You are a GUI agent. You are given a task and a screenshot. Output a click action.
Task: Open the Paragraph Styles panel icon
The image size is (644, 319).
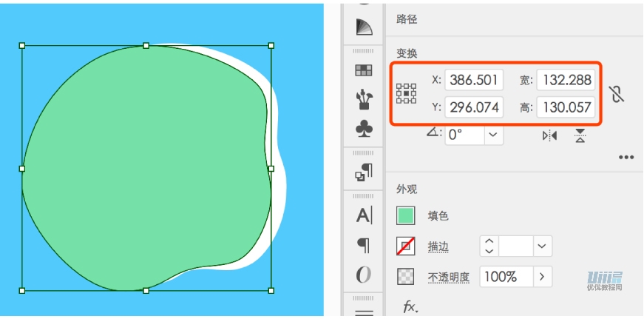coord(364,172)
